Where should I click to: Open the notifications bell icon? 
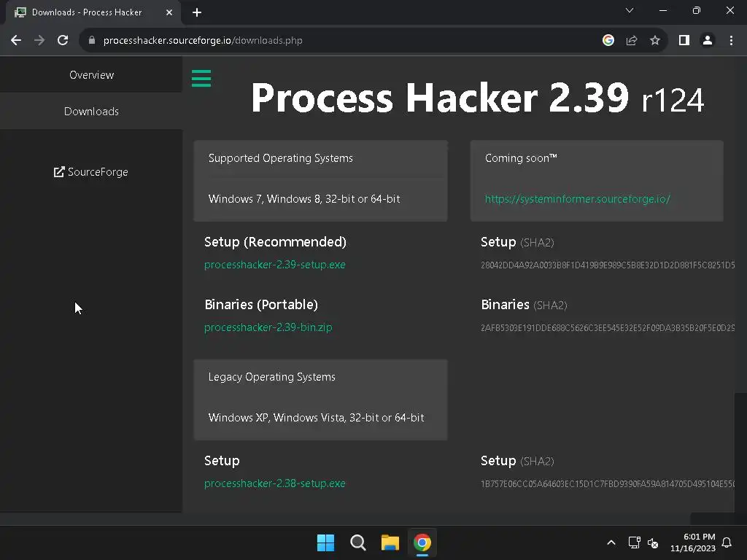tap(727, 542)
